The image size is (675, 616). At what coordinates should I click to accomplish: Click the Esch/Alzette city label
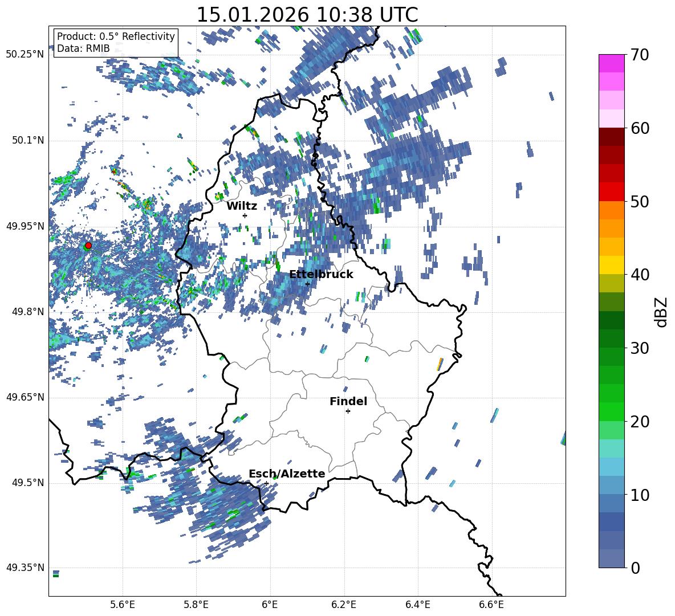pyautogui.click(x=287, y=474)
